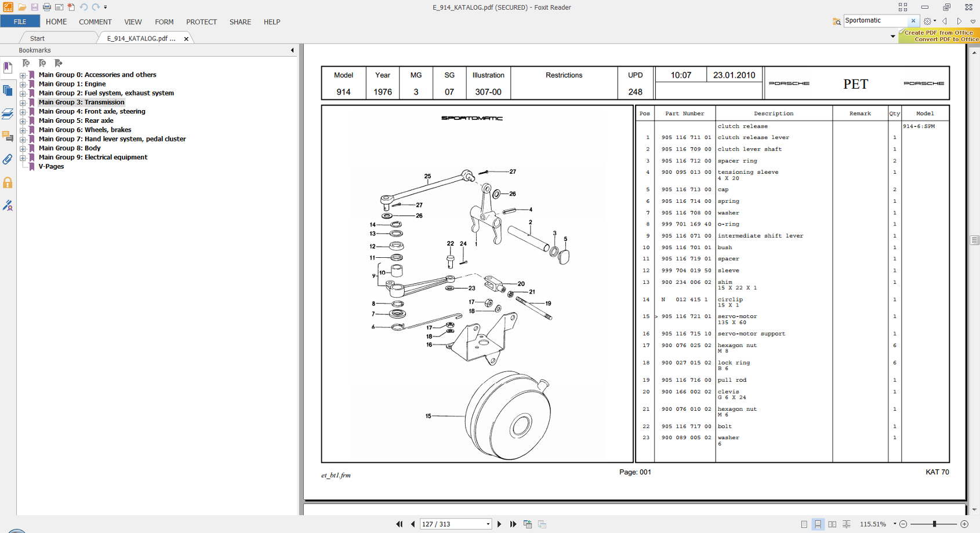Go to the first page
Viewport: 980px width, 533px height.
coord(399,524)
